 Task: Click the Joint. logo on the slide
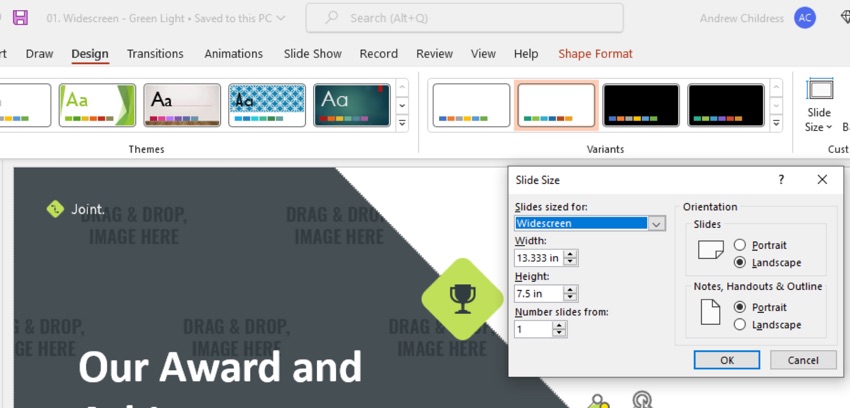[76, 209]
